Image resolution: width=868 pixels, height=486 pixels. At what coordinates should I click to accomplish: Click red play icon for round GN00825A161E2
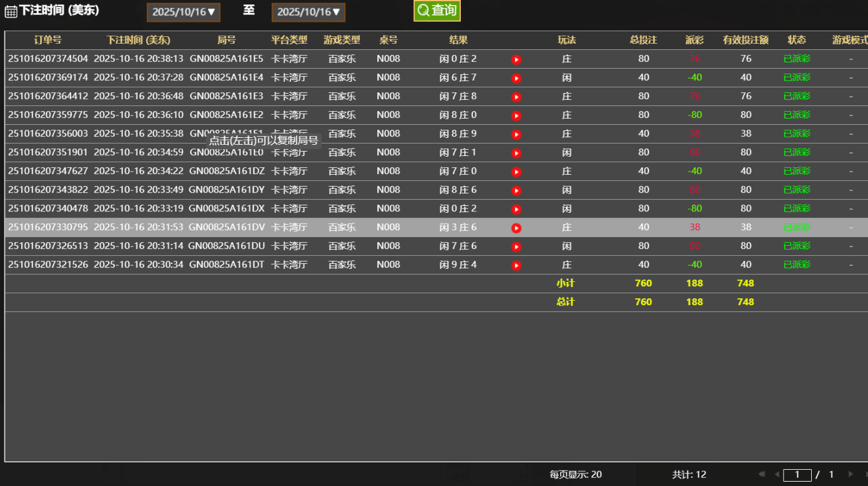516,115
